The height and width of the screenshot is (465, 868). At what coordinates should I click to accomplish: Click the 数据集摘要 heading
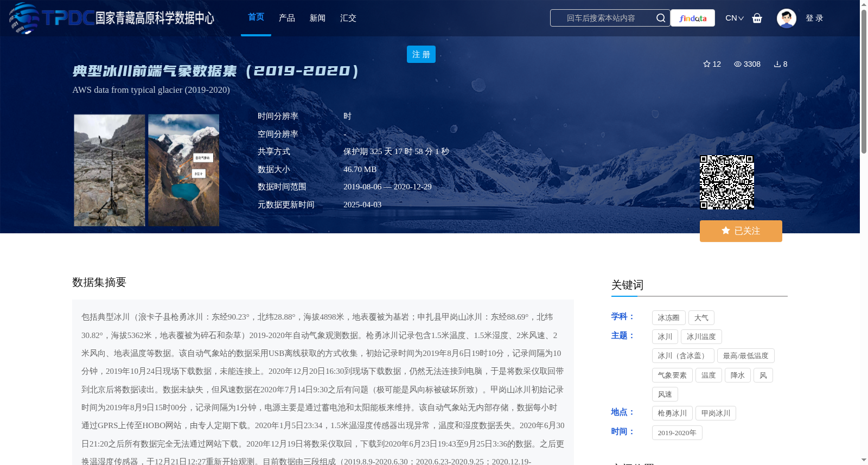coord(99,282)
